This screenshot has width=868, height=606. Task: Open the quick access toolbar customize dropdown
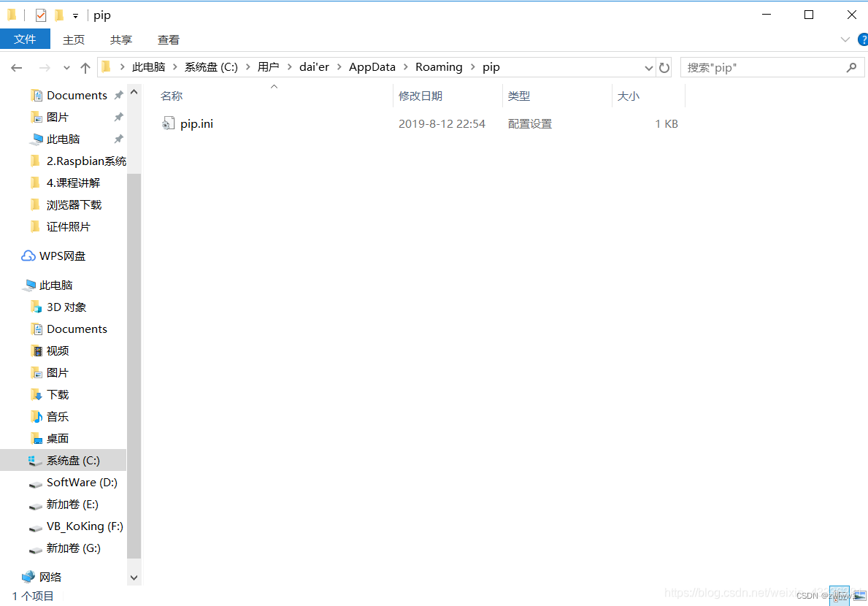coord(75,15)
